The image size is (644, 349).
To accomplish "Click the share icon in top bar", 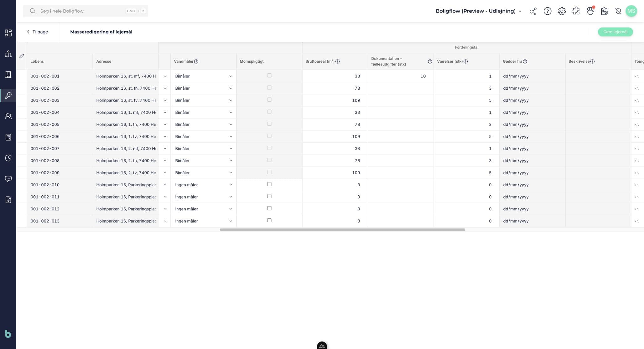I will point(533,11).
